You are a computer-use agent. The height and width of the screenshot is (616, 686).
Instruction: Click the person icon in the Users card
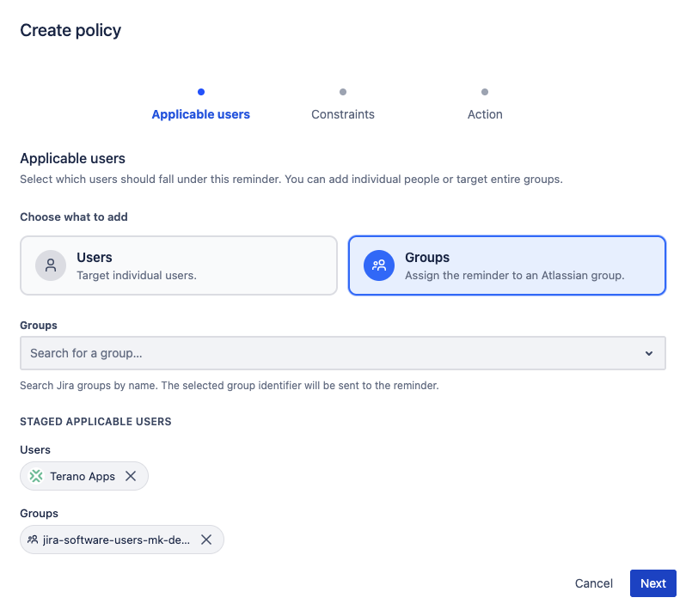coord(51,265)
